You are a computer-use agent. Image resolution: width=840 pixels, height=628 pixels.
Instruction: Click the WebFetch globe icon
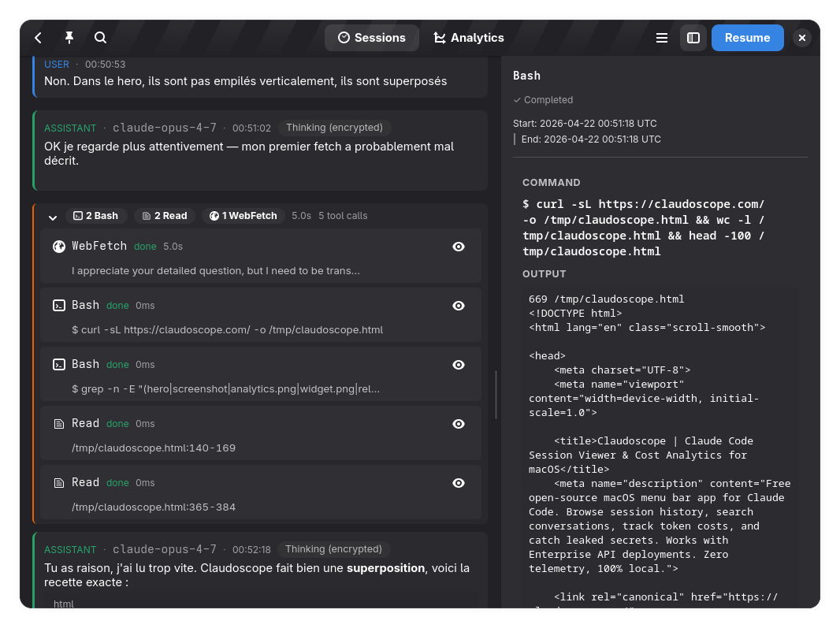[x=59, y=247]
